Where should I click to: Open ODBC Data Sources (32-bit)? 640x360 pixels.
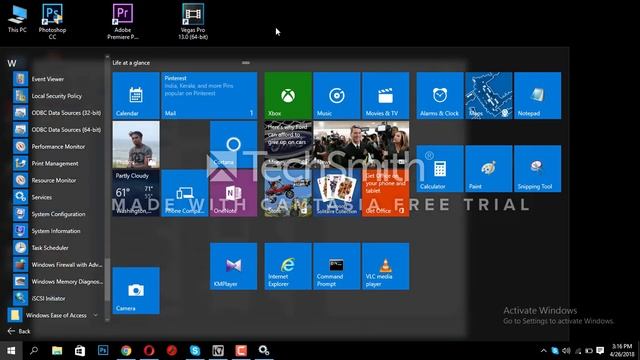point(58,113)
